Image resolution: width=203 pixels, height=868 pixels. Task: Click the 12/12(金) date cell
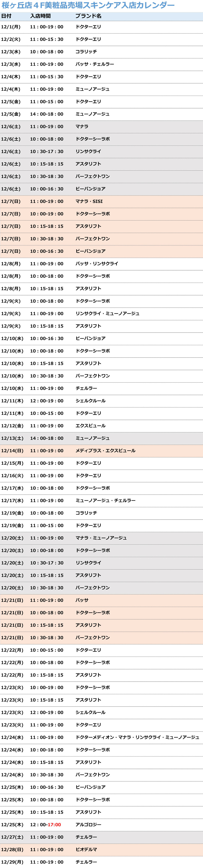[12, 426]
